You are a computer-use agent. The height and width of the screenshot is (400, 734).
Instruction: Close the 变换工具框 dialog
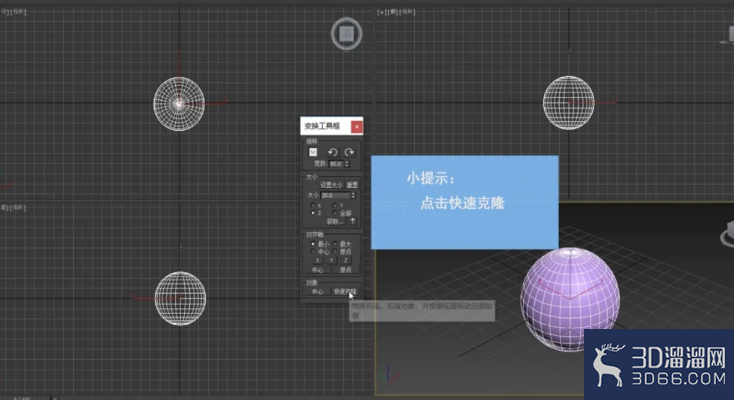(x=357, y=126)
